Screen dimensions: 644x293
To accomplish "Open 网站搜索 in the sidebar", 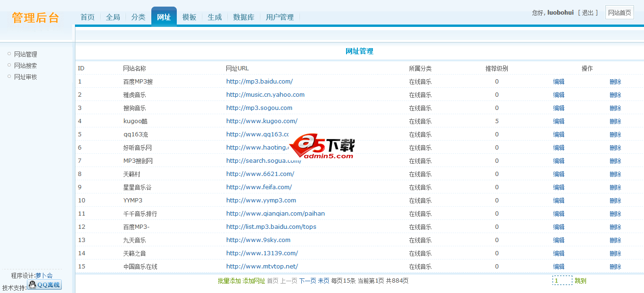I will pyautogui.click(x=25, y=66).
